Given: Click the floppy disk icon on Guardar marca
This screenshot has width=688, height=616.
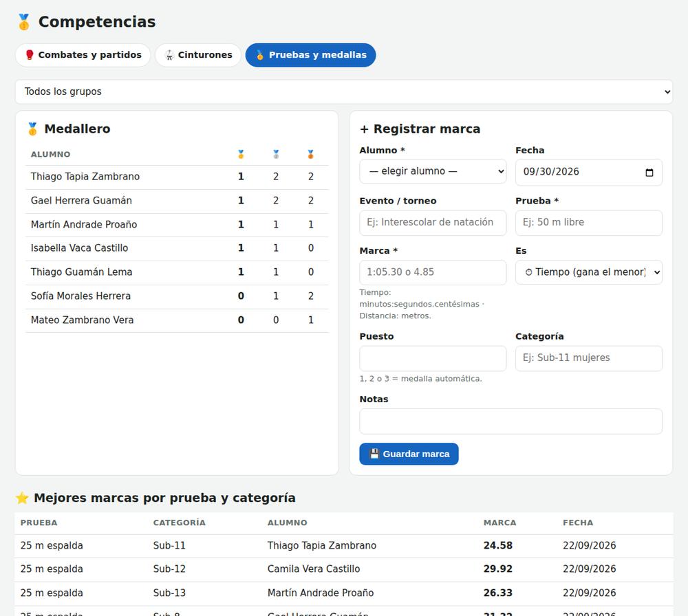Looking at the screenshot, I should pyautogui.click(x=374, y=454).
